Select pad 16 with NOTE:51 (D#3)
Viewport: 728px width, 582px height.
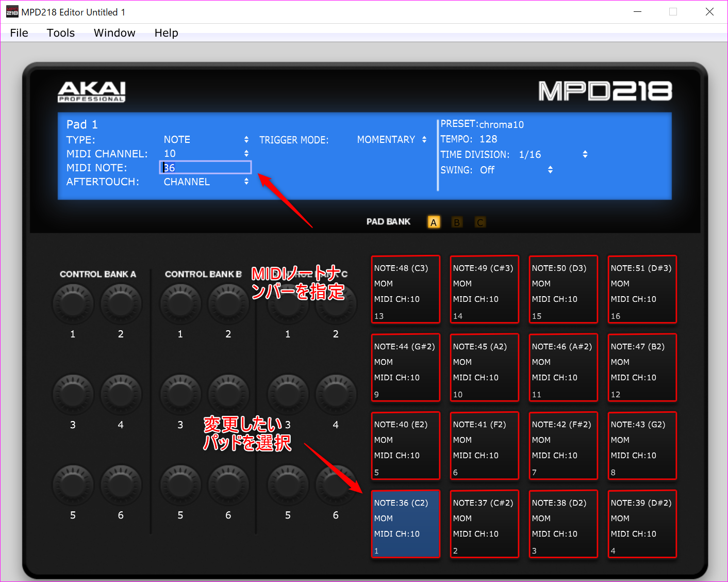point(642,289)
